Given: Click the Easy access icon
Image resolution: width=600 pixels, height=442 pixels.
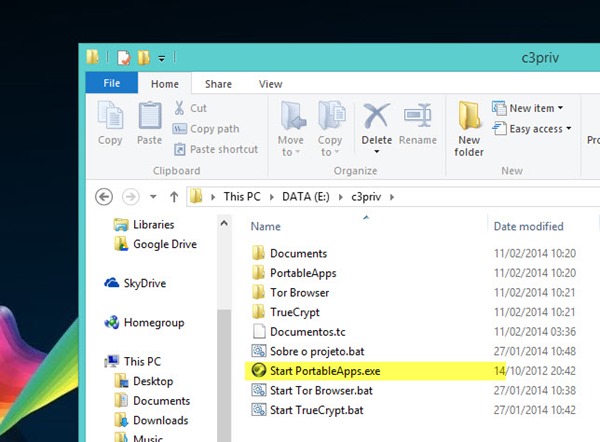Looking at the screenshot, I should 499,129.
